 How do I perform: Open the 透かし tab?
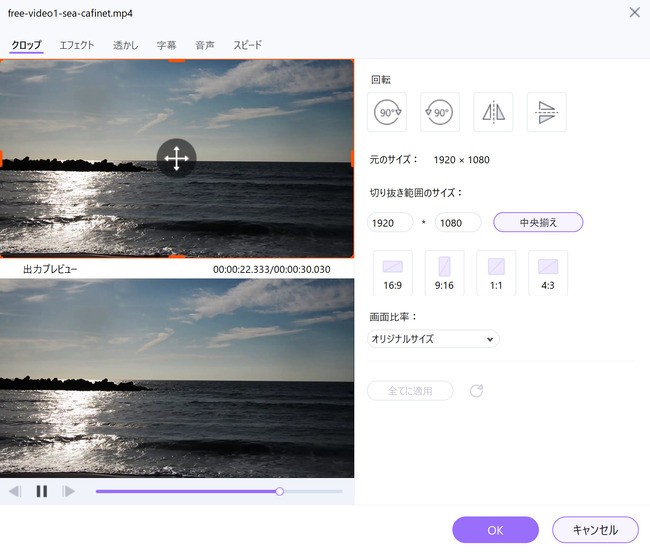coord(126,45)
